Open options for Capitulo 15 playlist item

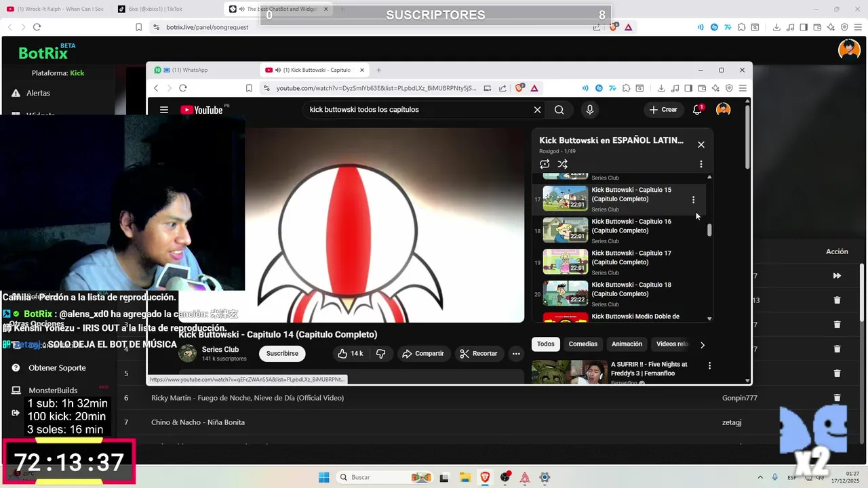693,200
